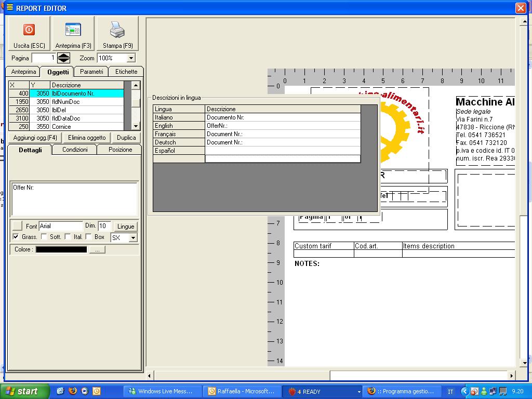This screenshot has height=399, width=532.
Task: Click the Duplica button
Action: 126,137
